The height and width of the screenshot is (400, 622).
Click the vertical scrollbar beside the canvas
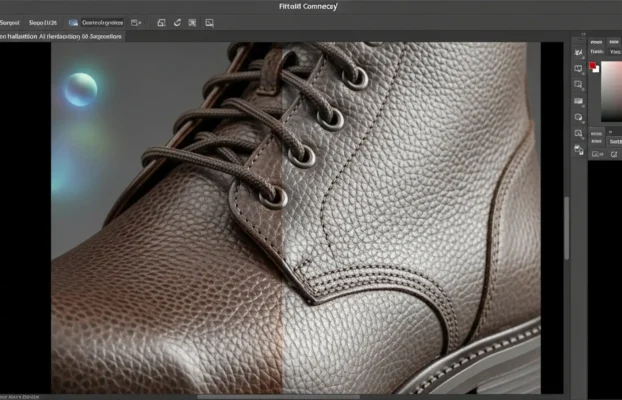pos(566,228)
